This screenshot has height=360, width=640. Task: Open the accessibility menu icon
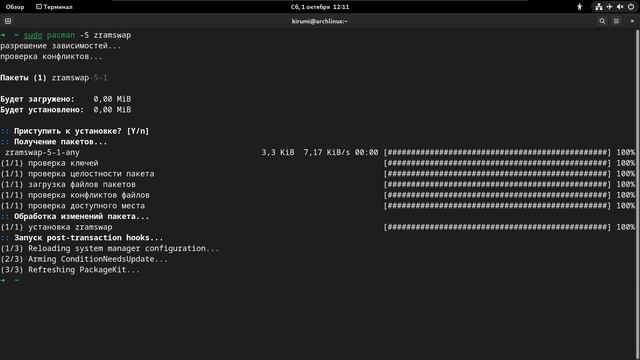579,7
